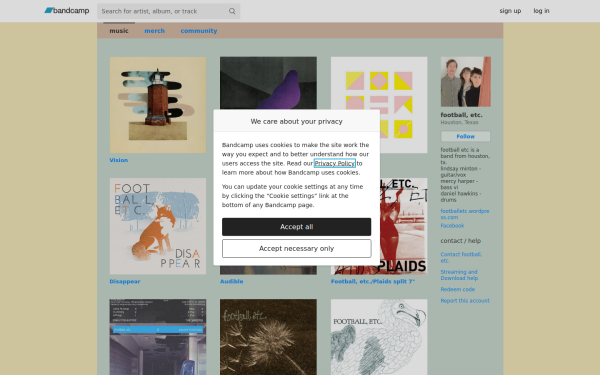Follow the band football, etc.
The width and height of the screenshot is (600, 375).
pyautogui.click(x=465, y=136)
